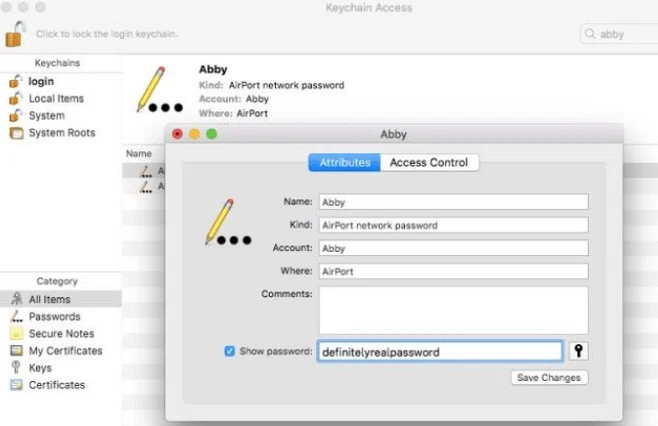Select the Secure Notes category
Image resolution: width=658 pixels, height=426 pixels.
61,334
